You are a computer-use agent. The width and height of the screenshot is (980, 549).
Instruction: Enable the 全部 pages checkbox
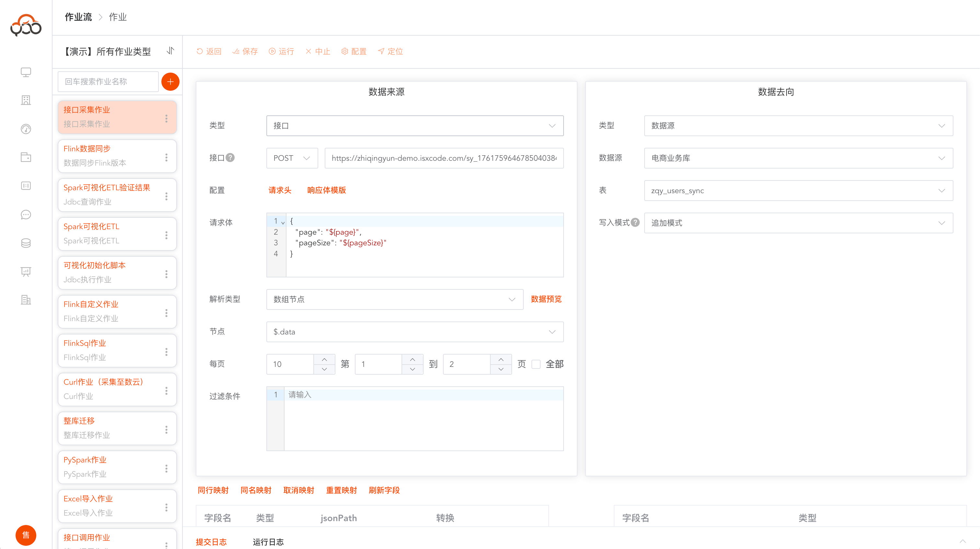coord(536,364)
